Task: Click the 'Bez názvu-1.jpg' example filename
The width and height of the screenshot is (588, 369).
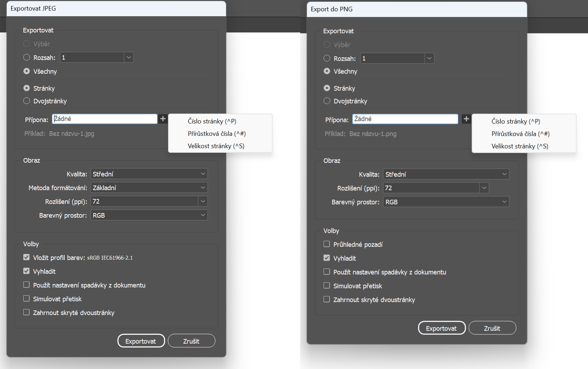Action: tap(72, 134)
